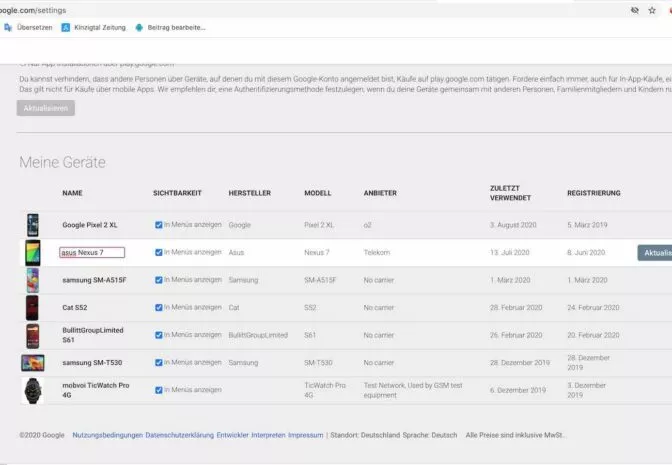The height and width of the screenshot is (465, 672).
Task: Click the crossed-out eye icon in address bar
Action: click(635, 10)
